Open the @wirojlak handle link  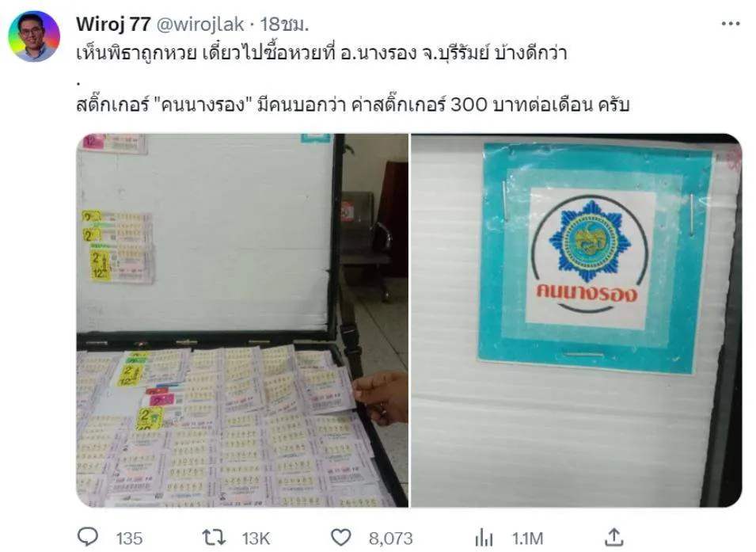pyautogui.click(x=200, y=24)
